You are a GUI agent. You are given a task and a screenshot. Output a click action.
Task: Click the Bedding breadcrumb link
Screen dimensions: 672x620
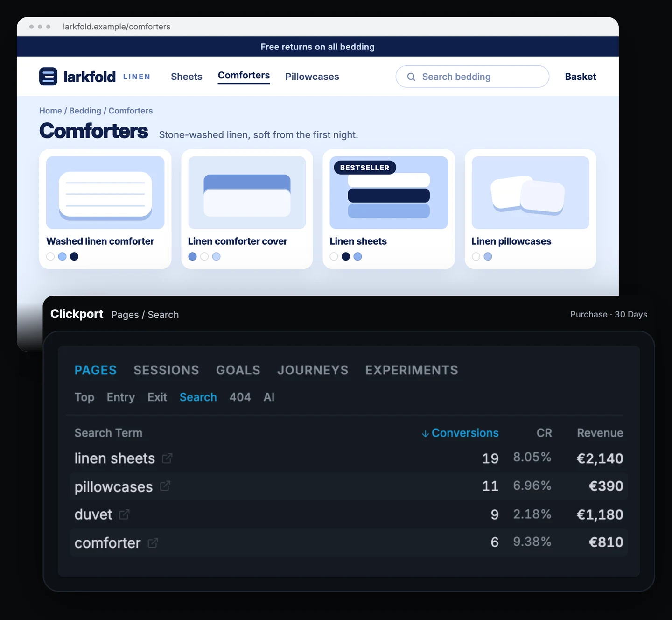[85, 111]
